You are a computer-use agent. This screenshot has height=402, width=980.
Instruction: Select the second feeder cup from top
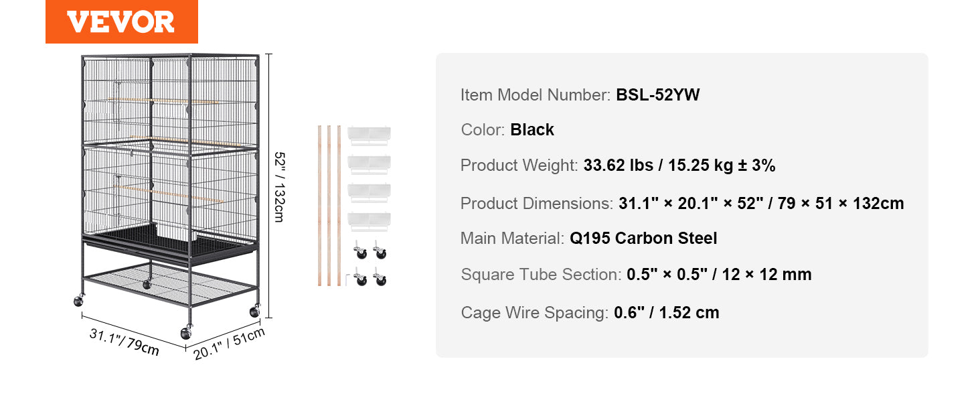point(369,163)
